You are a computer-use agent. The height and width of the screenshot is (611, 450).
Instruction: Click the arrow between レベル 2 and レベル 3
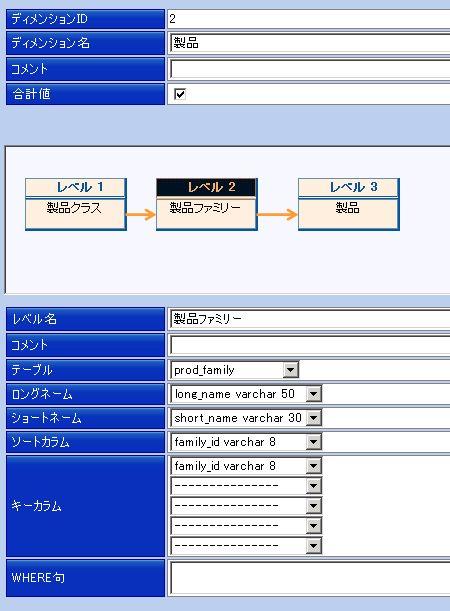tap(277, 214)
